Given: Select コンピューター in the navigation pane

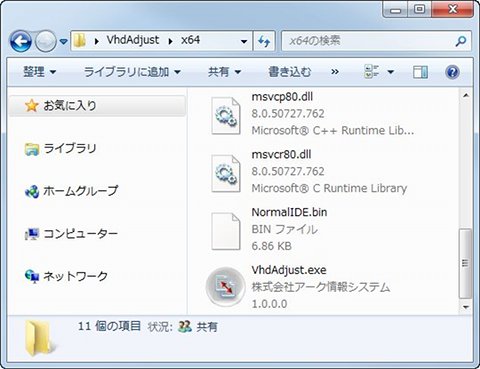Looking at the screenshot, I should 71,234.
